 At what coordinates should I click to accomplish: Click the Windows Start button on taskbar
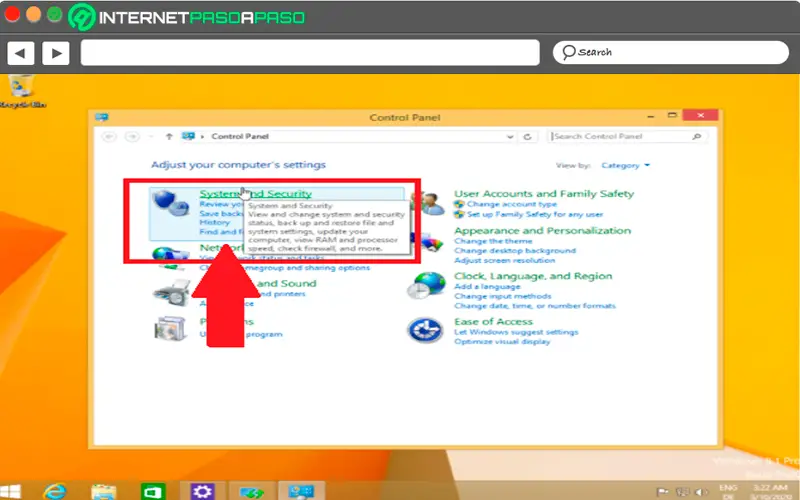click(10, 492)
